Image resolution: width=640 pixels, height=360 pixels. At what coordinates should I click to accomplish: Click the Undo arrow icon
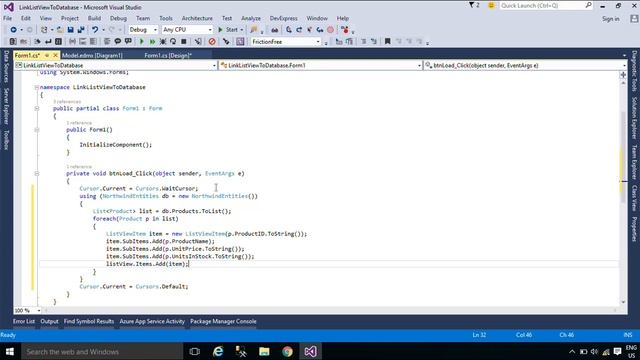95,30
